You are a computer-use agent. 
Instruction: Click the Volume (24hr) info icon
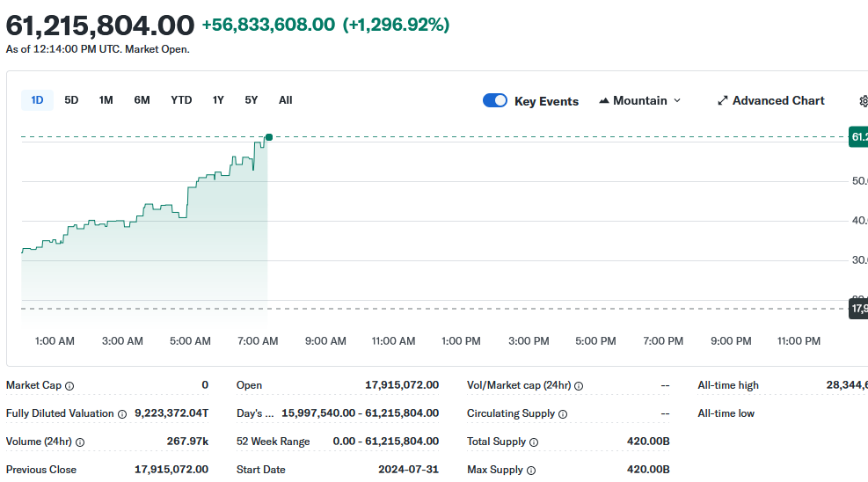(80, 442)
